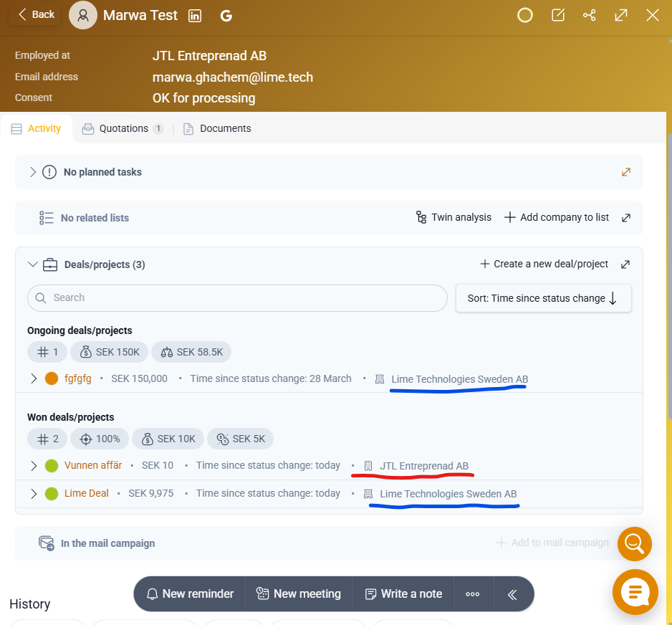Screen dimensions: 672x625
Task: Create a new deal/project
Action: 544,264
